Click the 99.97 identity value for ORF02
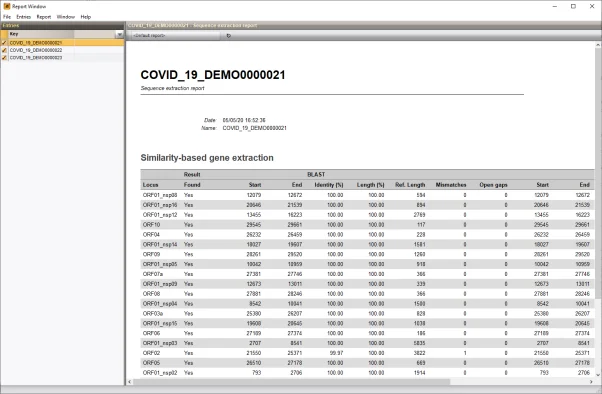 tap(336, 353)
